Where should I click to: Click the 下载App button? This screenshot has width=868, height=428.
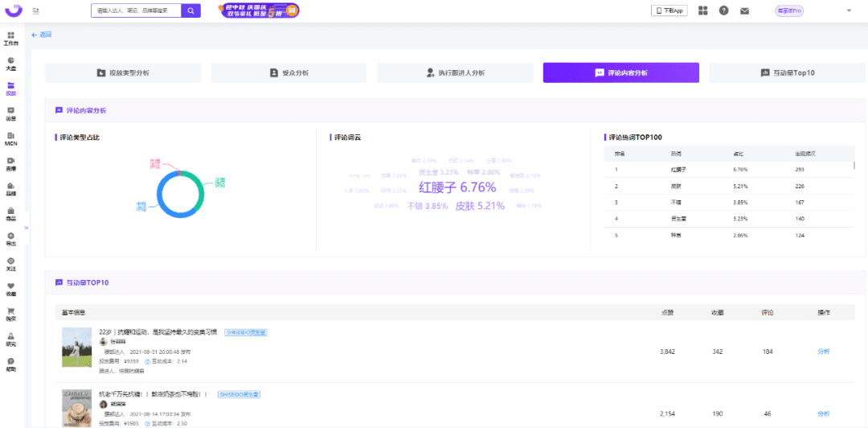(x=669, y=10)
